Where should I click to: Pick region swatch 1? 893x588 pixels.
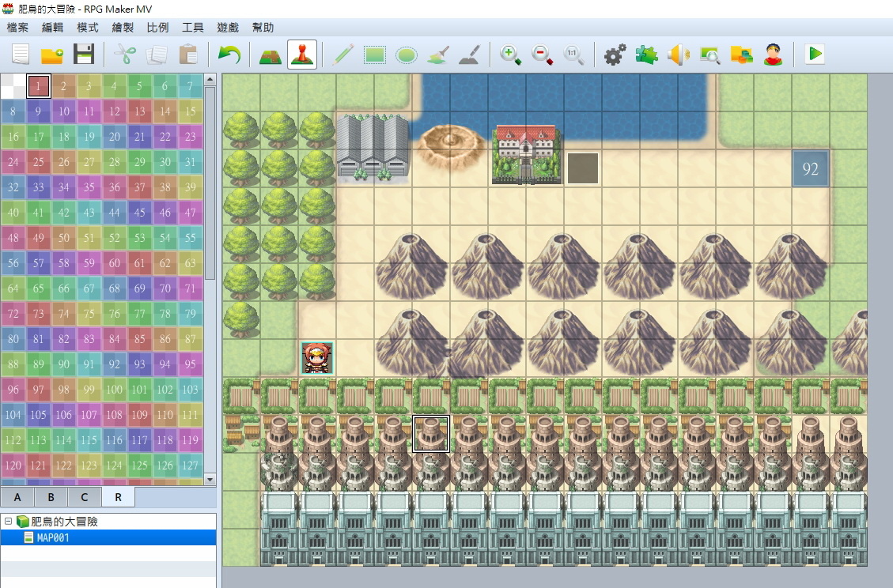(38, 86)
